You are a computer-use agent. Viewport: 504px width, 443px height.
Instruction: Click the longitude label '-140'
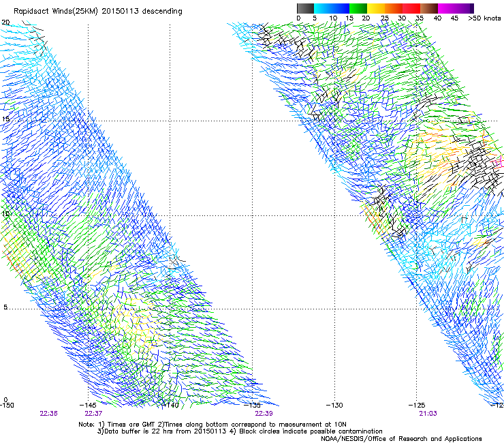tap(170, 405)
